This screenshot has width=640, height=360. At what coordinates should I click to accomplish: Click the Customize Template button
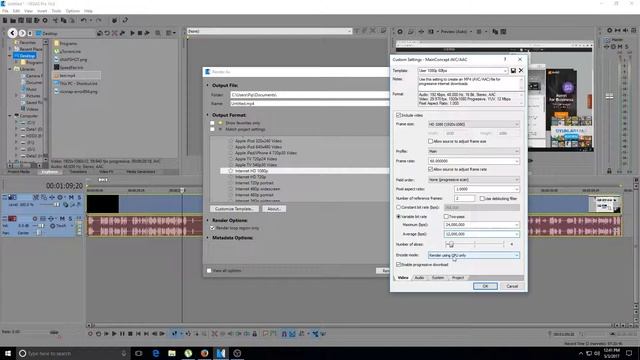[234, 209]
